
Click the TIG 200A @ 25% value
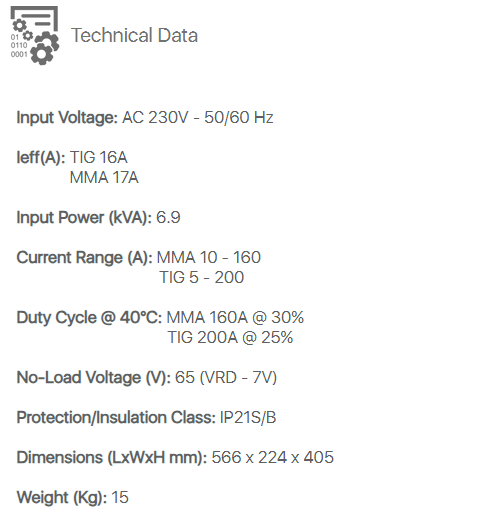coord(230,337)
